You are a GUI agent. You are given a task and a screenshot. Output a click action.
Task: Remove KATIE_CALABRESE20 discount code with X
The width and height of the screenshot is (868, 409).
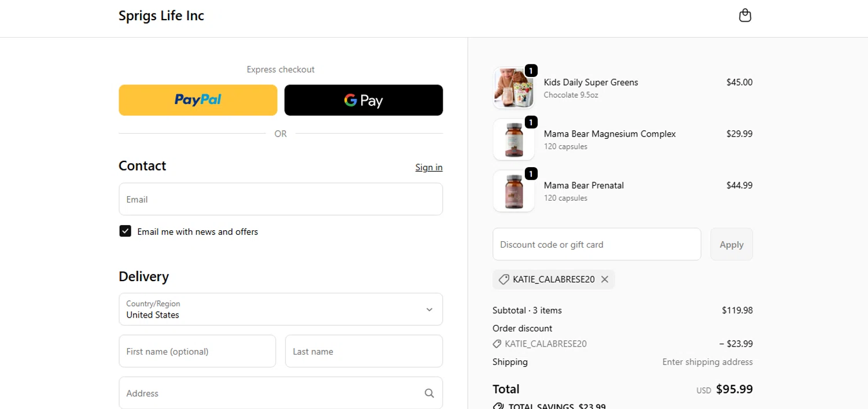(605, 279)
